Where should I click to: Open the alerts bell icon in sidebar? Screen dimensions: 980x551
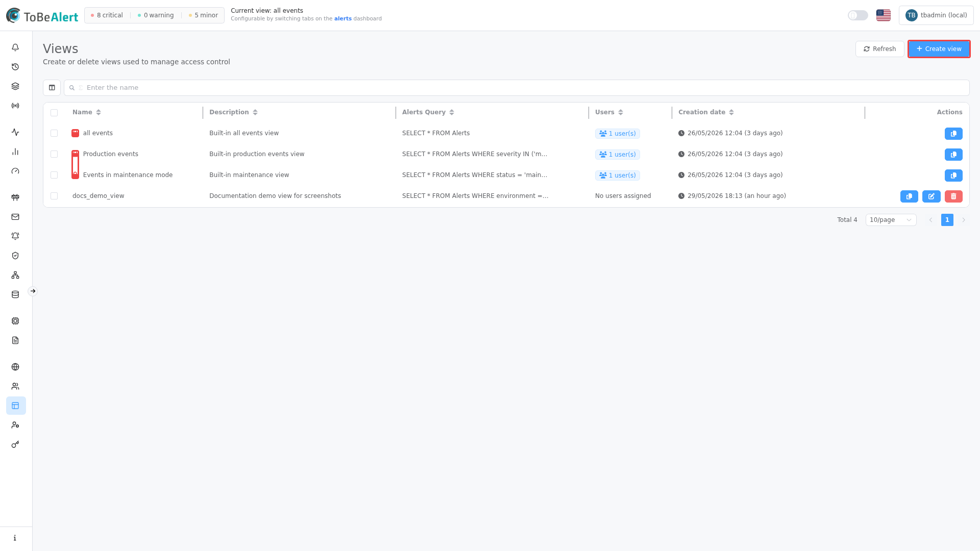coord(15,47)
